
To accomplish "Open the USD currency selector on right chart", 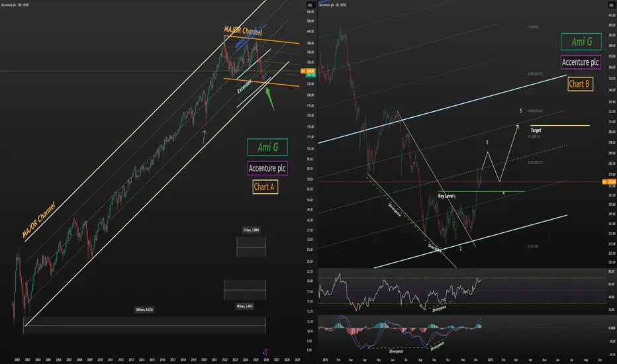I will click(x=612, y=5).
